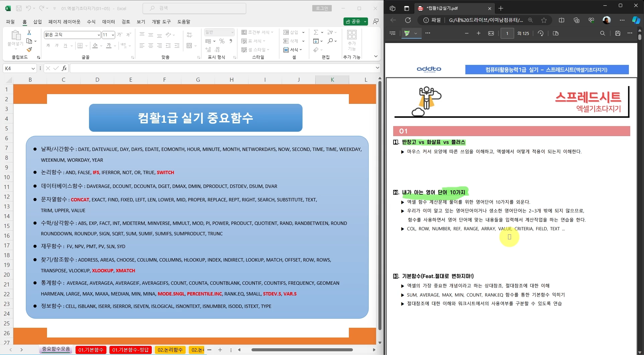Switch to the 01.기본함수 sheet tab
Image resolution: width=644 pixels, height=355 pixels.
coord(91,350)
